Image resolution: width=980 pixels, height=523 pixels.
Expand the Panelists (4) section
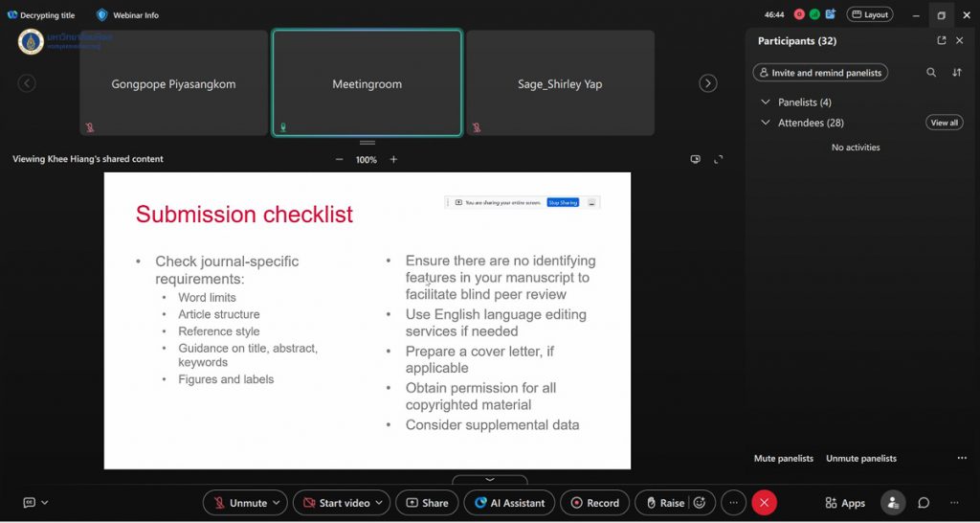[x=766, y=102]
